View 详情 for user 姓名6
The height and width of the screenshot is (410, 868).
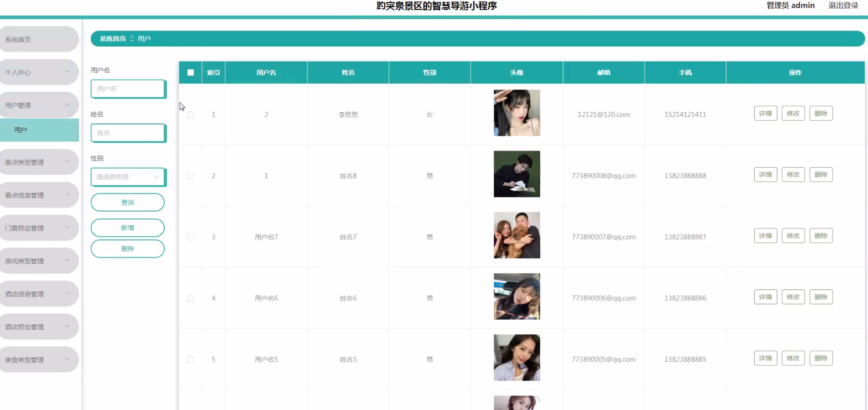pyautogui.click(x=766, y=297)
